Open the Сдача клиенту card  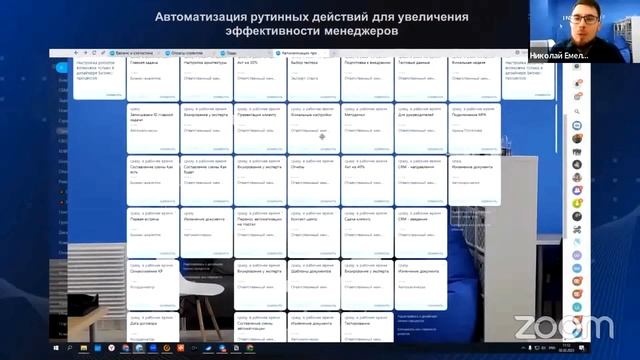(x=367, y=233)
